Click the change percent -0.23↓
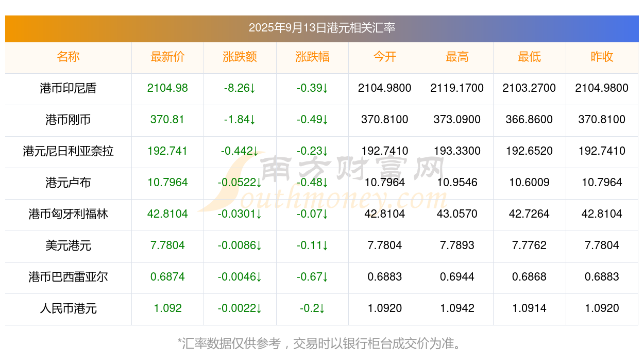The width and height of the screenshot is (644, 360). click(x=312, y=151)
